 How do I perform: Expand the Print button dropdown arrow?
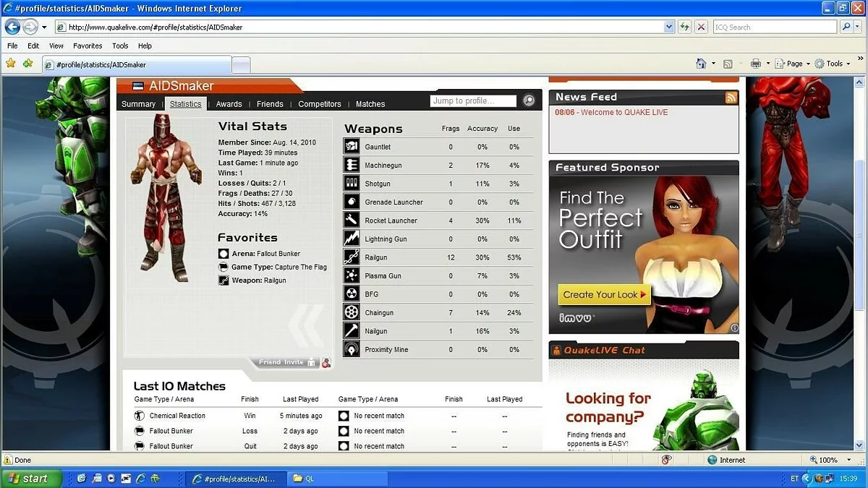[767, 64]
